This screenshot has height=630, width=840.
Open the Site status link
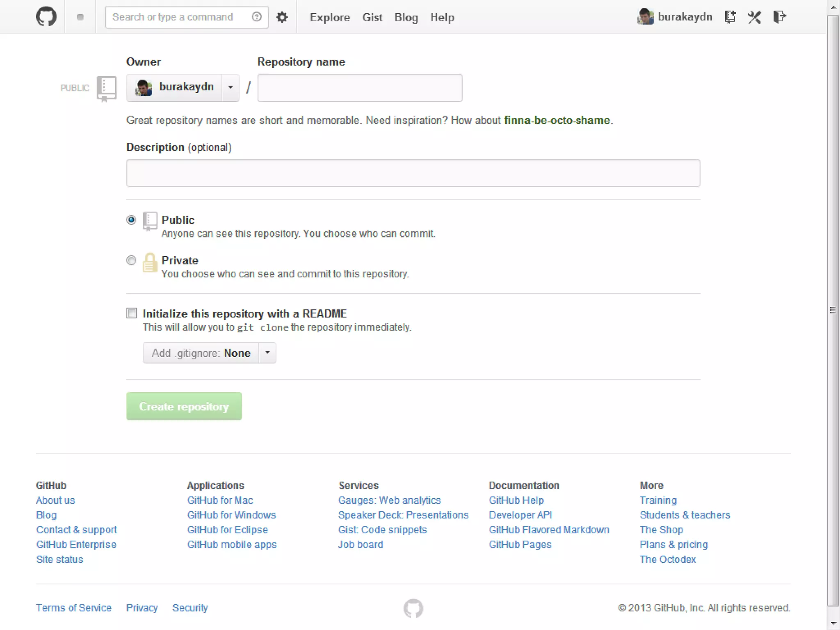point(59,559)
